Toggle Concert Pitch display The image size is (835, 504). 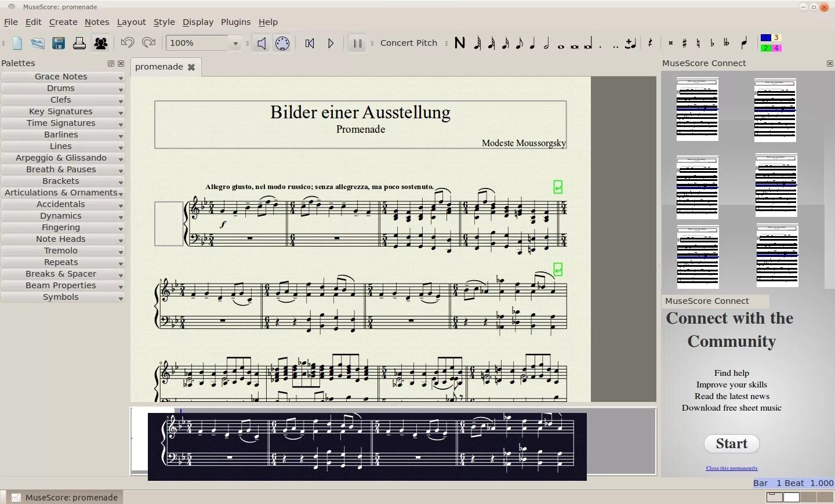[x=409, y=43]
